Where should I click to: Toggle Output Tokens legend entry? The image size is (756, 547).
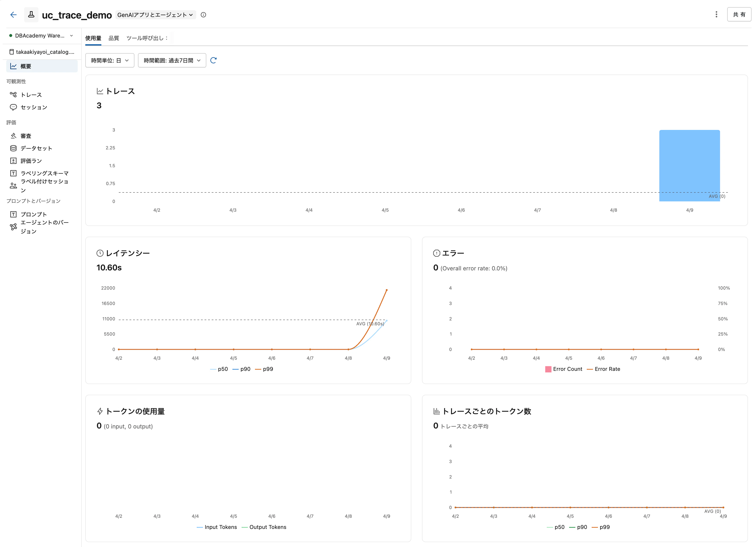[267, 527]
